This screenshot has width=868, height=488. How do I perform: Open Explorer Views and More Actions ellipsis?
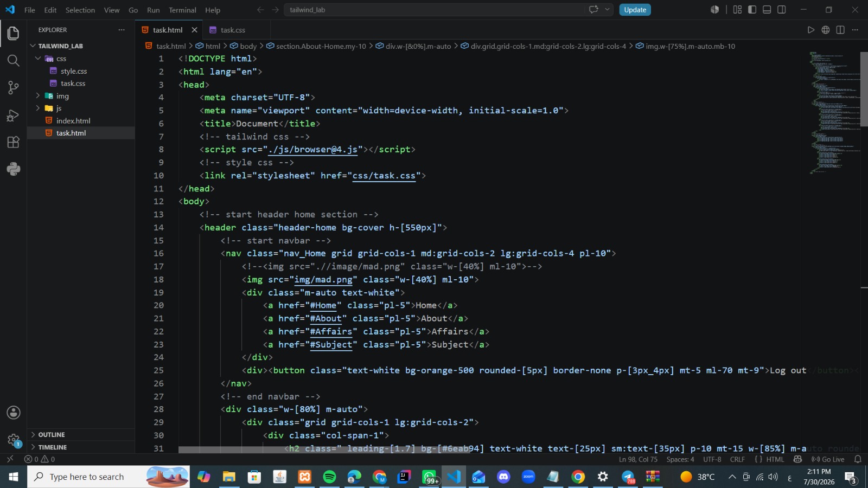pyautogui.click(x=122, y=30)
